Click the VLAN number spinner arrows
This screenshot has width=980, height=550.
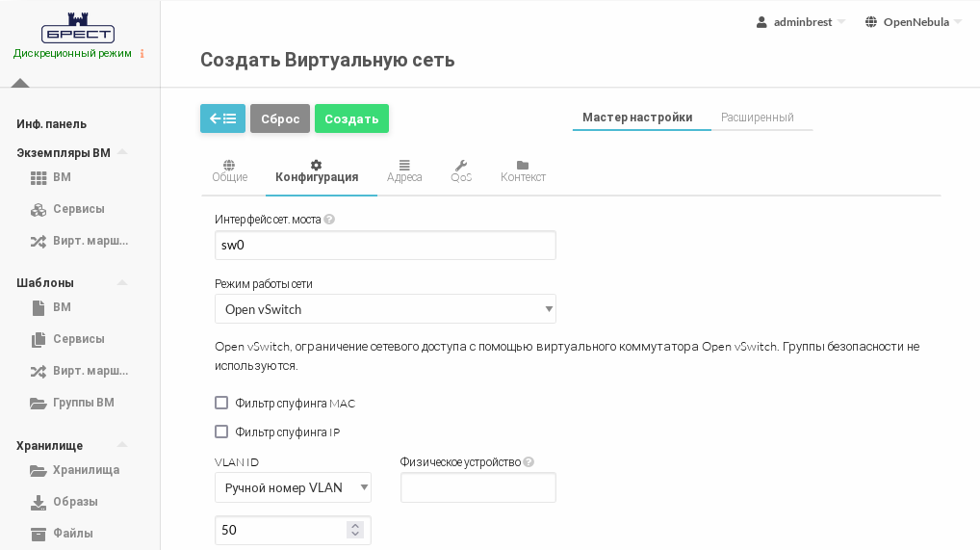click(x=355, y=530)
